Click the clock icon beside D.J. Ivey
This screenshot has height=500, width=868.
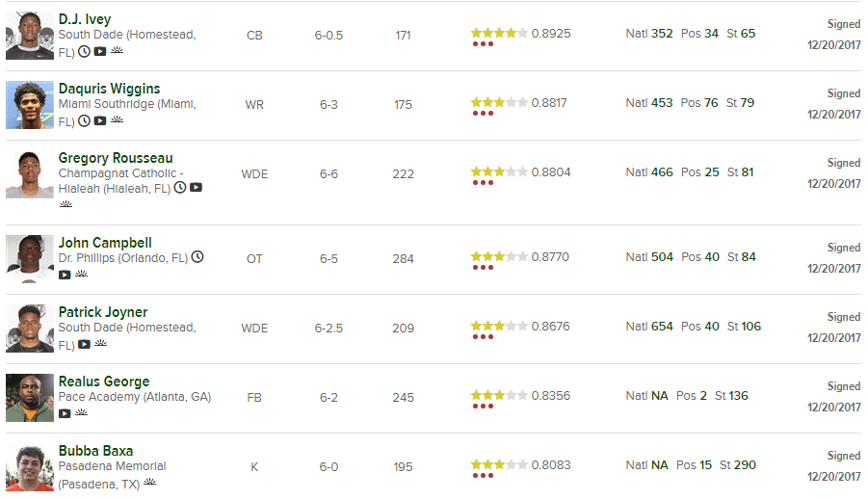[84, 52]
